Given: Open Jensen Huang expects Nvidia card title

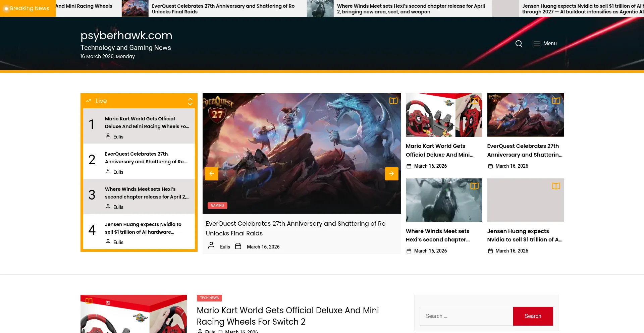Looking at the screenshot, I should click(525, 235).
